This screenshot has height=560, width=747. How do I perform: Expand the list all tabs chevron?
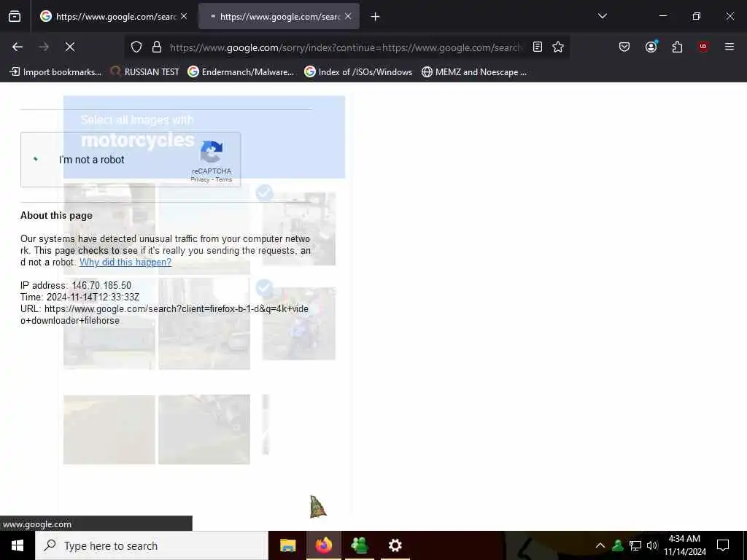coord(603,16)
